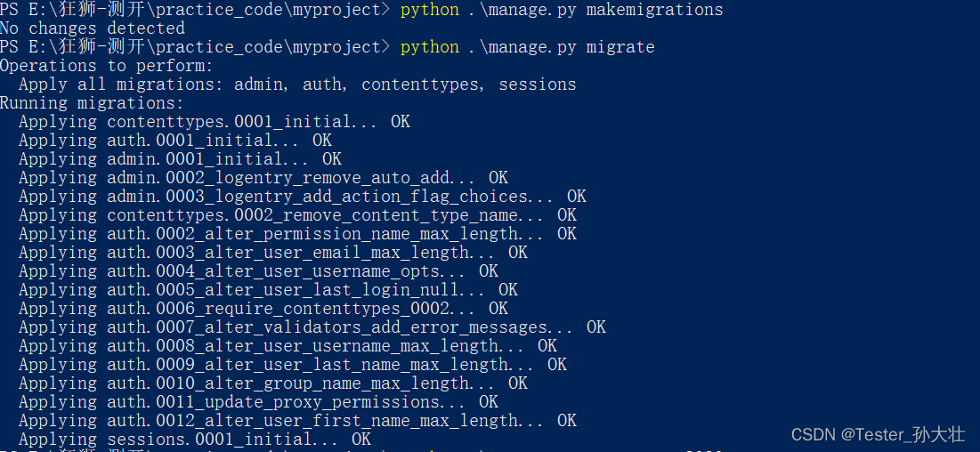
Task: Click the auth.0001_initial migration line
Action: pyautogui.click(x=175, y=140)
